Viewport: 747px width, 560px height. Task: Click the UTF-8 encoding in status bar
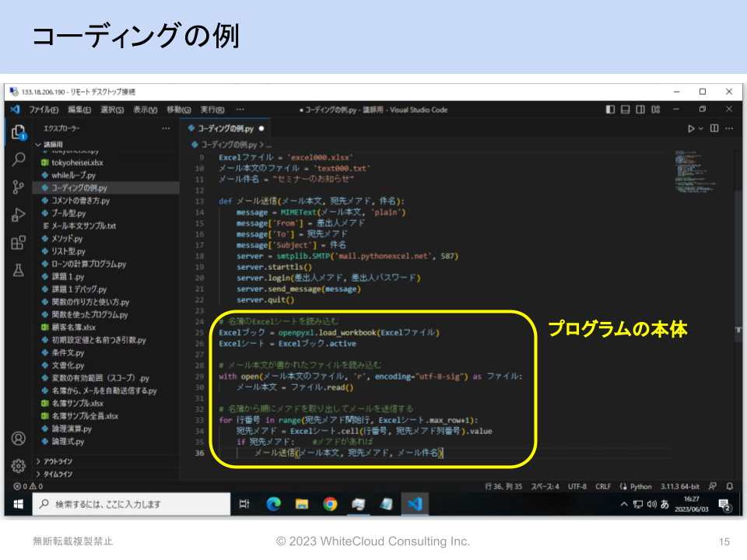pyautogui.click(x=577, y=487)
